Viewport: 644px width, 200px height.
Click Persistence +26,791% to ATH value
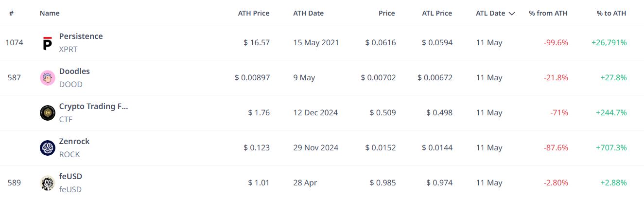click(x=609, y=43)
